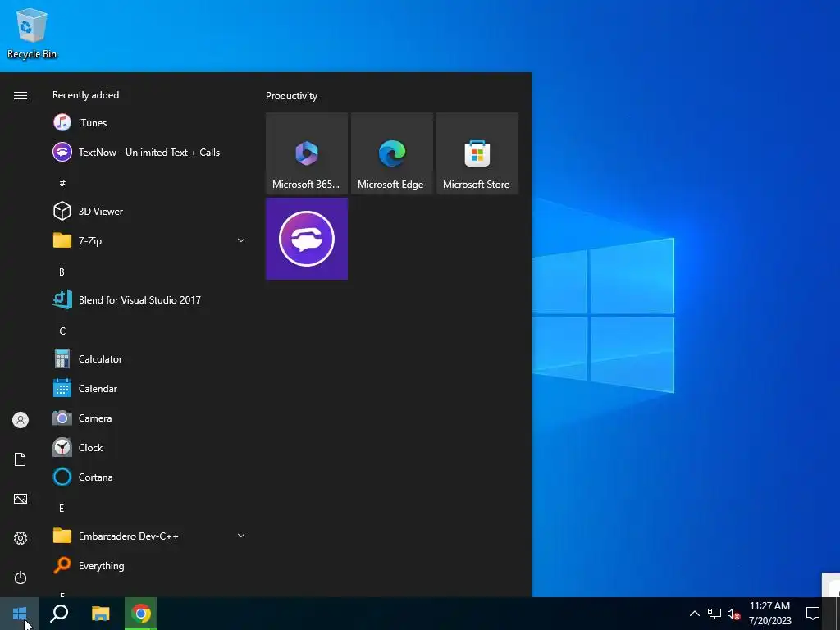This screenshot has width=840, height=630.
Task: Select Recycle Bin on desktop
Action: 32,33
